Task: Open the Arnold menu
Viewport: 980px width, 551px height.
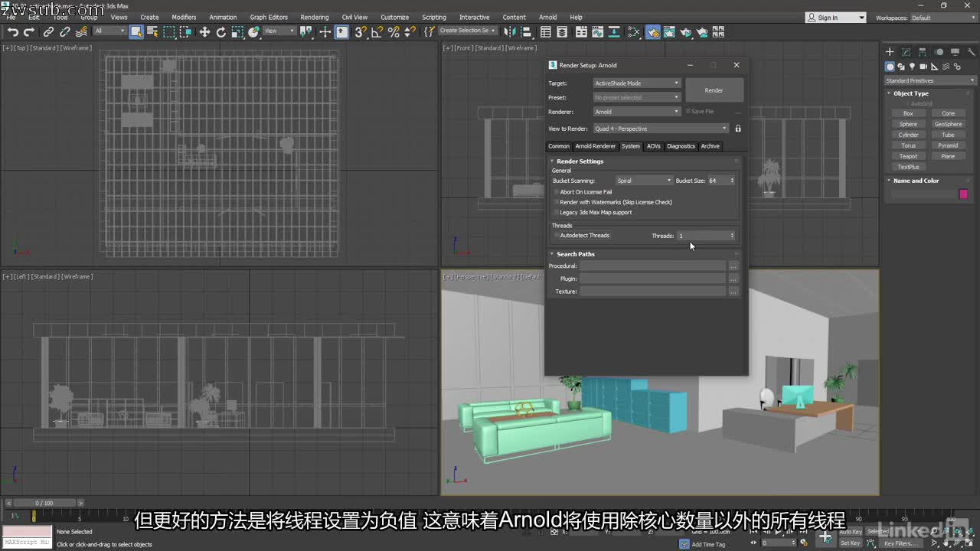Action: [548, 17]
